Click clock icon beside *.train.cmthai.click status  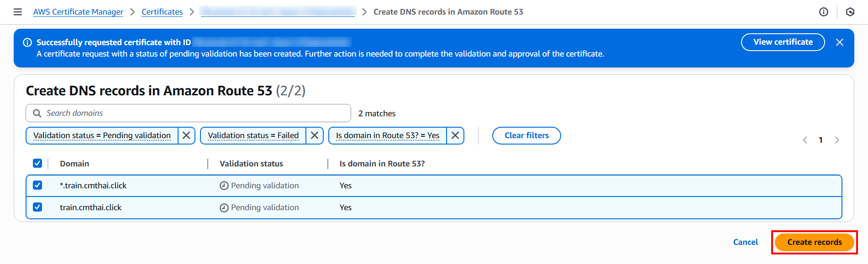(224, 186)
